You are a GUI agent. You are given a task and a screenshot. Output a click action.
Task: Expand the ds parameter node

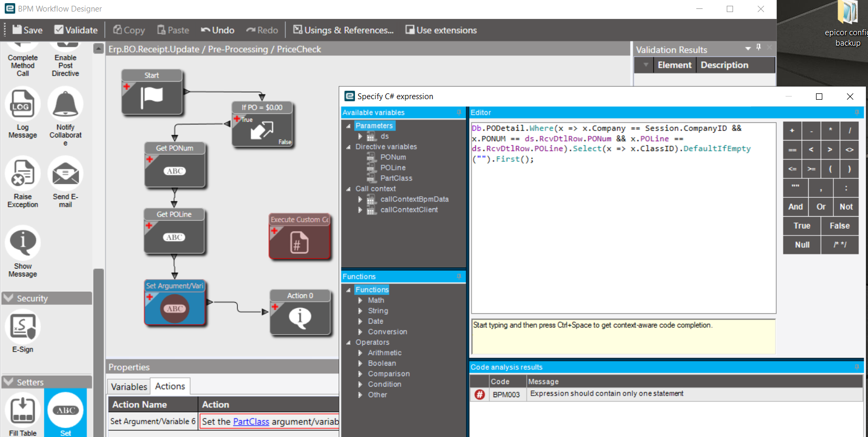point(360,136)
